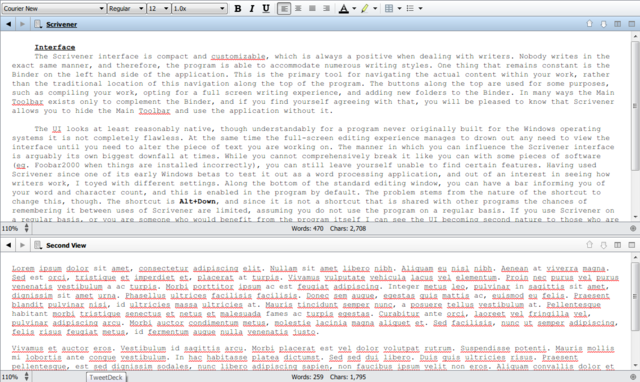The height and width of the screenshot is (382, 640).
Task: Toggle underline formatting
Action: 266,9
